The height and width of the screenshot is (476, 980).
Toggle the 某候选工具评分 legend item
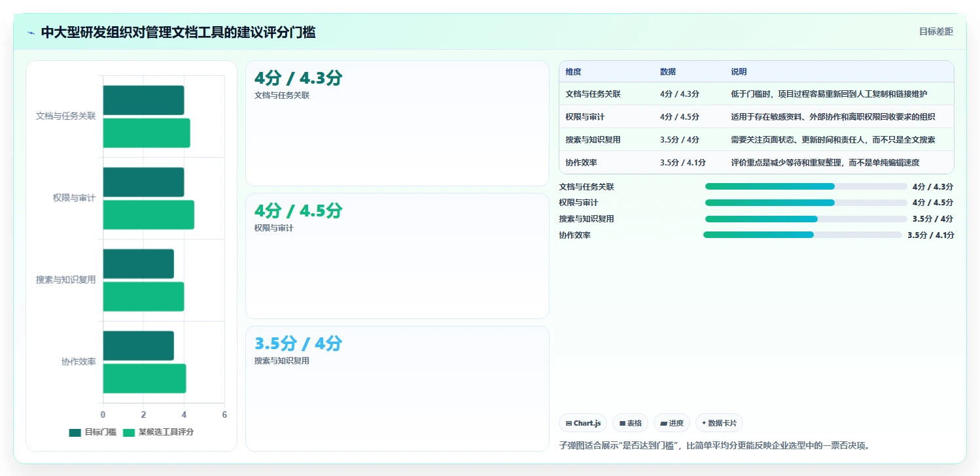pos(158,432)
